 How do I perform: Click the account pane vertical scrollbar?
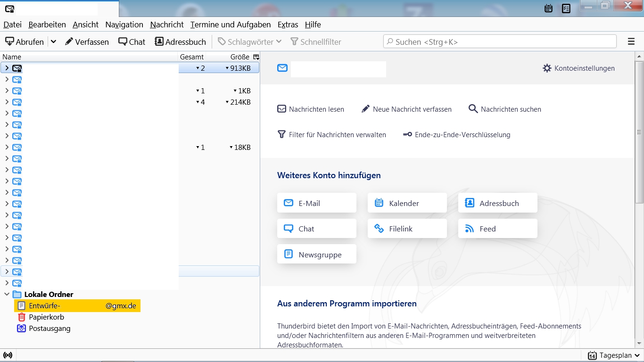point(639,132)
